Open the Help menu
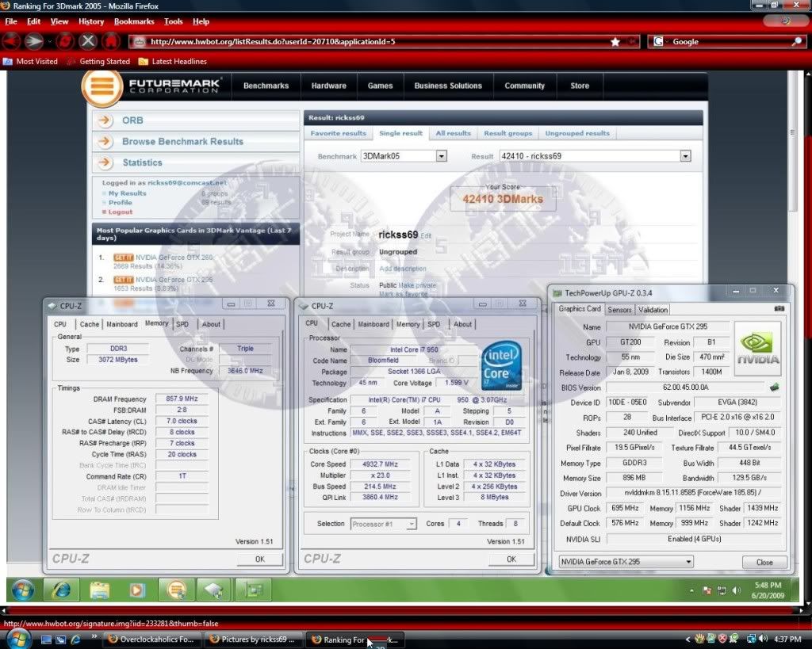 pyautogui.click(x=201, y=21)
